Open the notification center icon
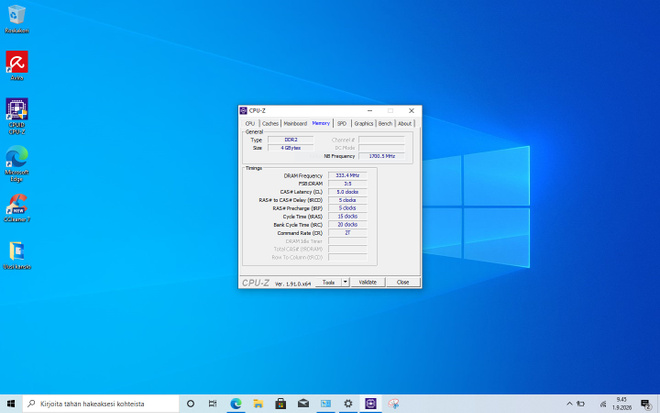 point(645,404)
